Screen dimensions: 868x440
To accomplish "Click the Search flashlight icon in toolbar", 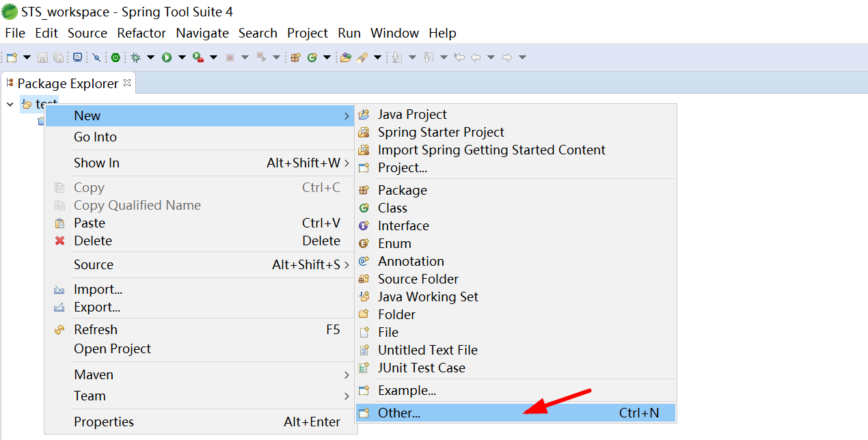I will (x=363, y=57).
